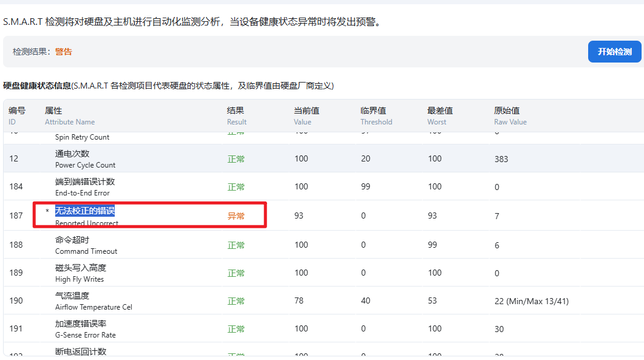Click the 临界值 Threshold column header

[376, 115]
